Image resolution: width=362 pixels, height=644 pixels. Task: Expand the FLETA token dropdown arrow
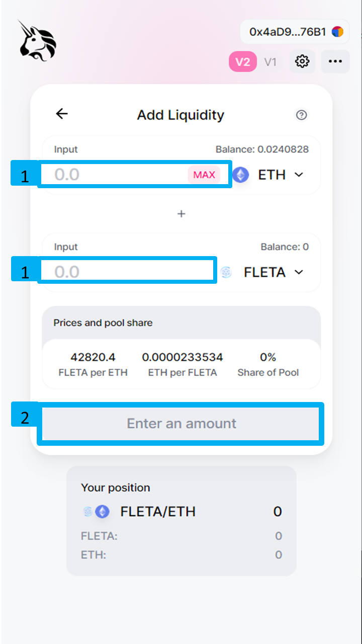click(x=299, y=272)
